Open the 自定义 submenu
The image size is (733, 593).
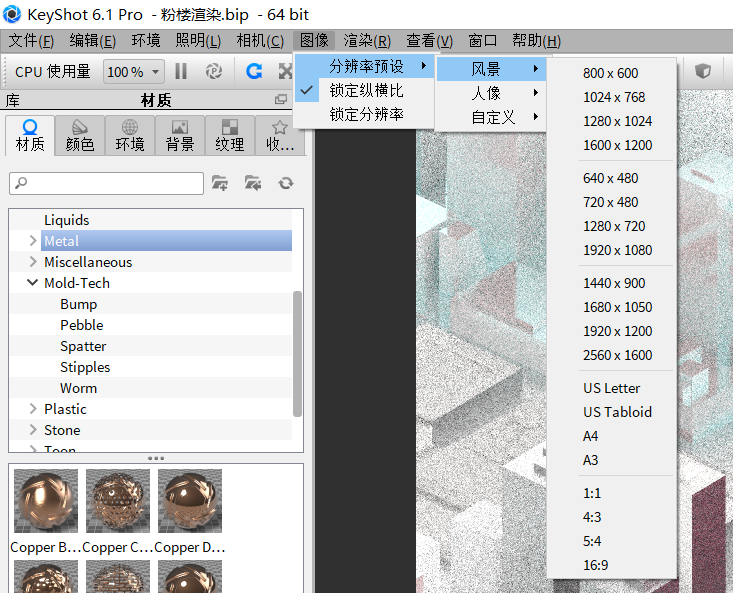pyautogui.click(x=491, y=117)
